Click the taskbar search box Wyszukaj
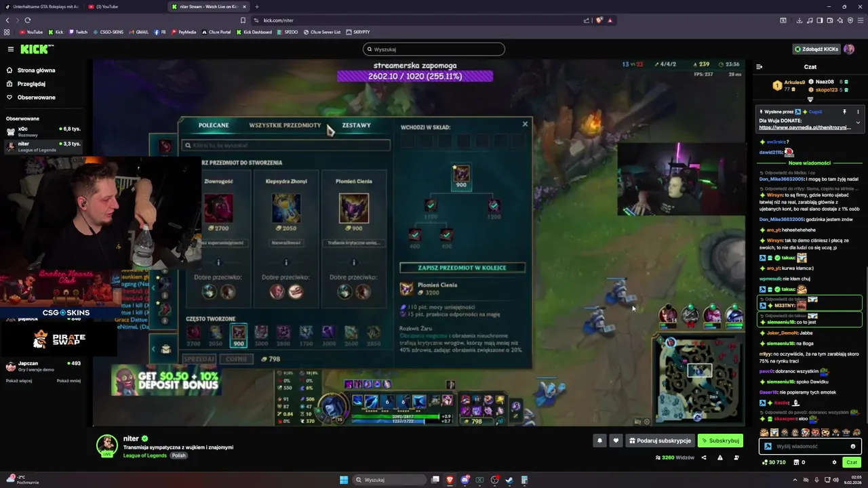The height and width of the screenshot is (488, 868). 390,480
